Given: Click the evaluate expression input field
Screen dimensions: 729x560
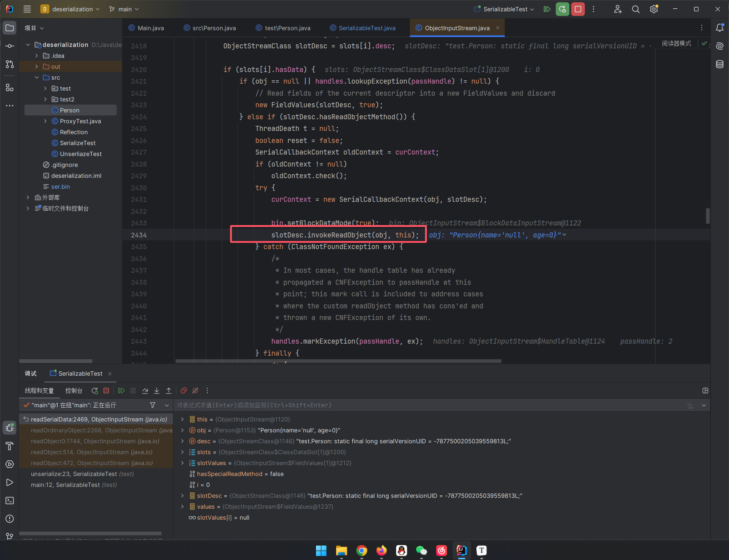Looking at the screenshot, I should coord(429,405).
